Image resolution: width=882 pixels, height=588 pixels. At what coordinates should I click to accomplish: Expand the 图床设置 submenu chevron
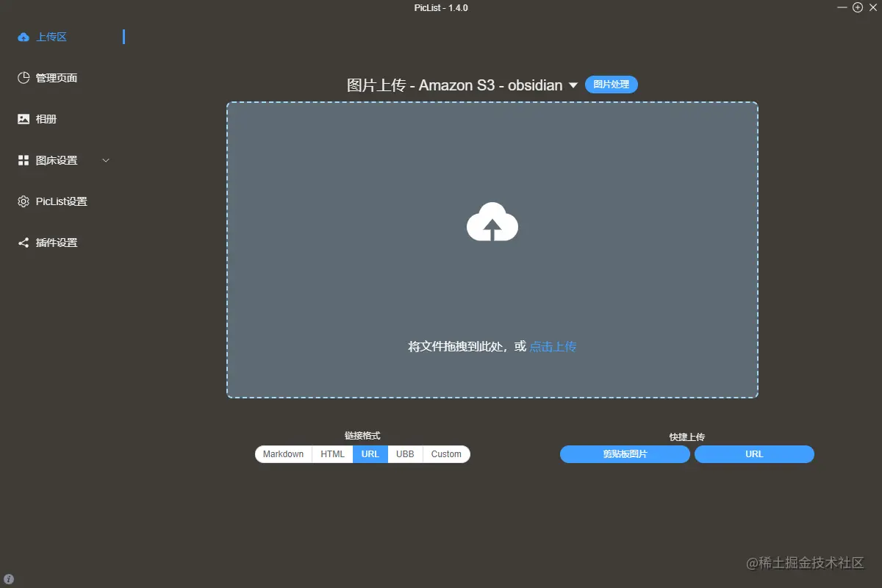click(105, 160)
